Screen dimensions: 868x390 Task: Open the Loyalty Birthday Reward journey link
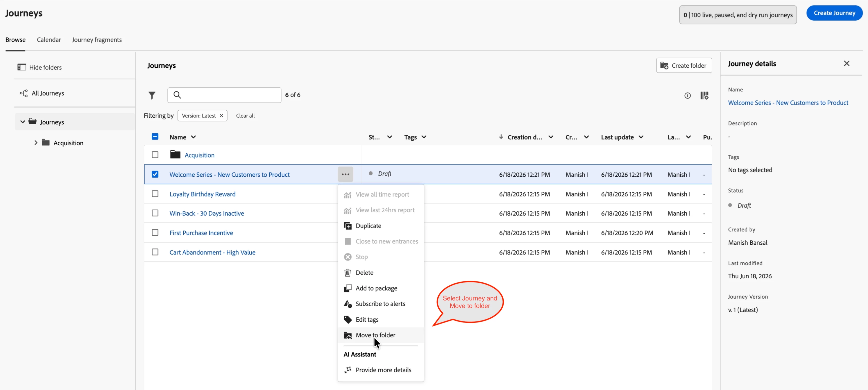(x=203, y=194)
